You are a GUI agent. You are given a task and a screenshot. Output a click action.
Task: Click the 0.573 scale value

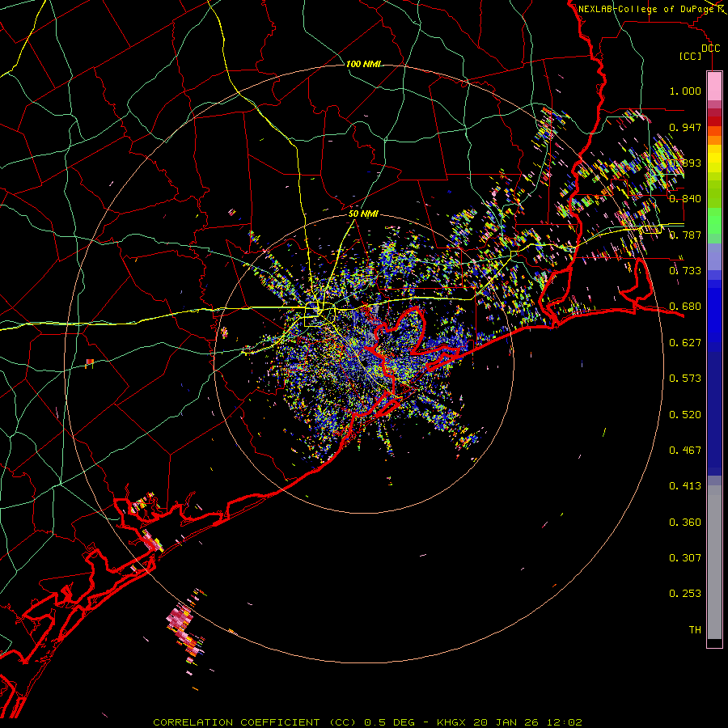685,379
